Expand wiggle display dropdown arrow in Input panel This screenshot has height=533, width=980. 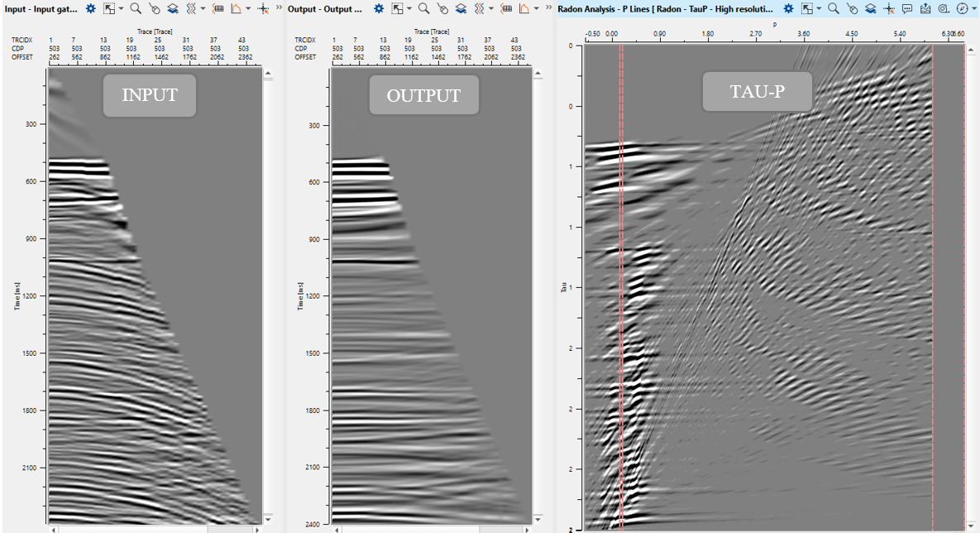tap(203, 8)
